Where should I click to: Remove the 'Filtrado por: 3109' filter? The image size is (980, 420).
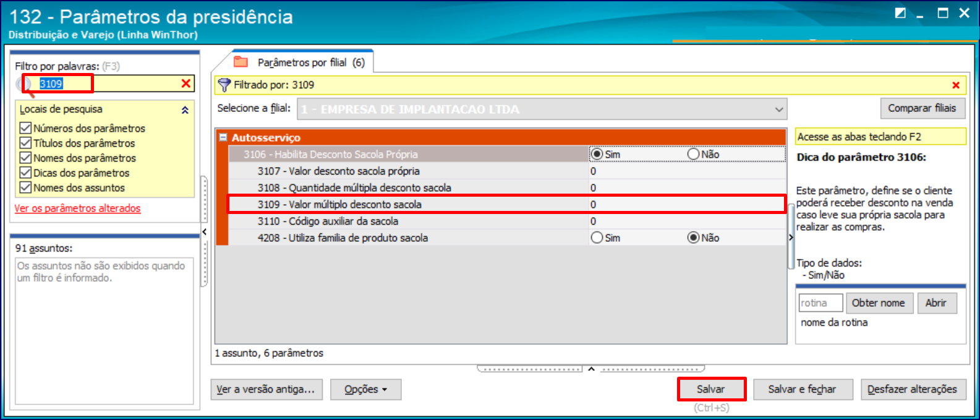pyautogui.click(x=956, y=85)
